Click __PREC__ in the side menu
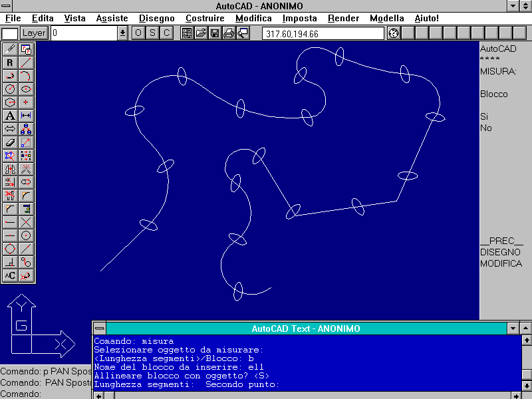This screenshot has height=399, width=532. coord(502,241)
